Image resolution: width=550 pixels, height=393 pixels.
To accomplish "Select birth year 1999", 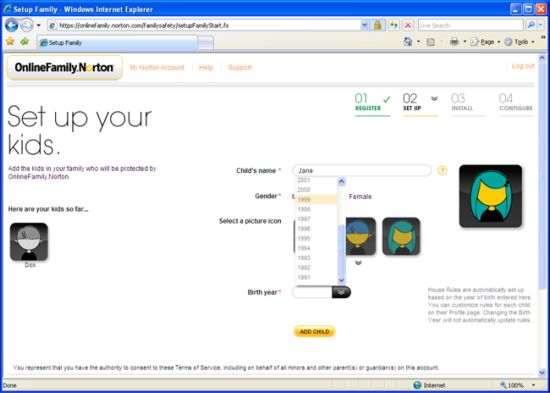I will [x=316, y=200].
